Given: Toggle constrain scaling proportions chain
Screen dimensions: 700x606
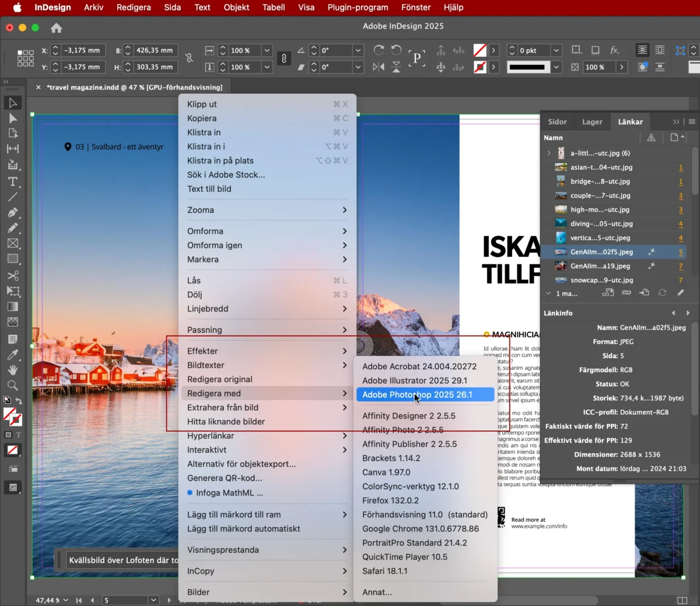Looking at the screenshot, I should point(283,58).
